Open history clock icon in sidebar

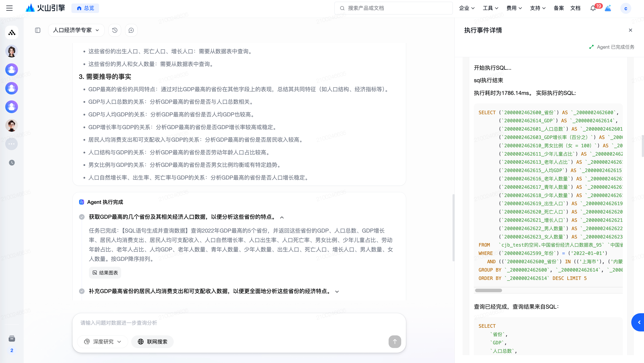(x=12, y=163)
